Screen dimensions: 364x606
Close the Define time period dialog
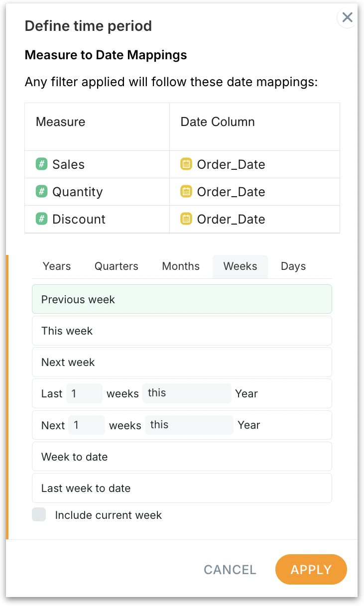347,18
